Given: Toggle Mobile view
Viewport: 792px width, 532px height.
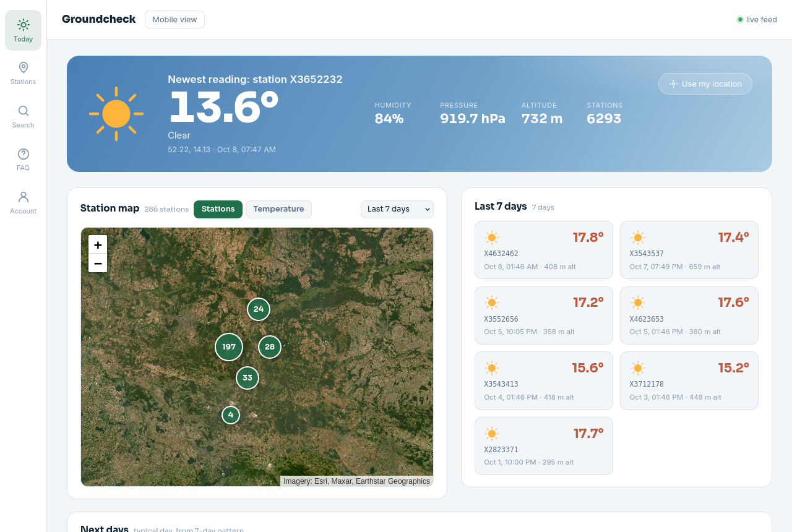Looking at the screenshot, I should 174,20.
